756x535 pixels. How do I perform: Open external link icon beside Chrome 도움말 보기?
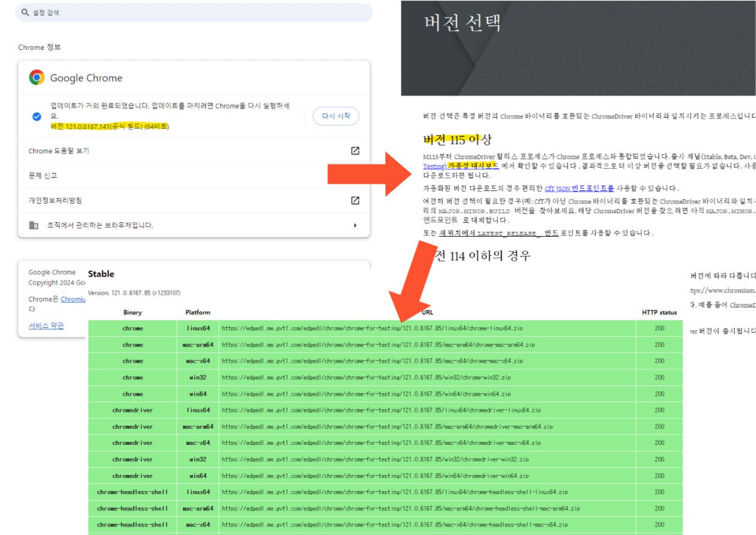click(x=355, y=151)
